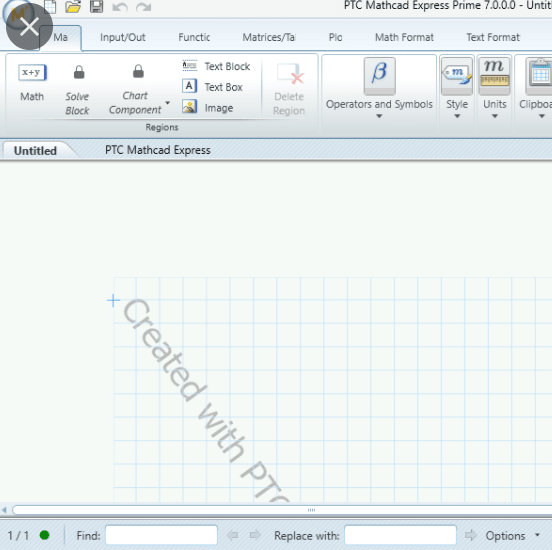This screenshot has height=550, width=552.
Task: Click the Undo arrow
Action: click(120, 7)
